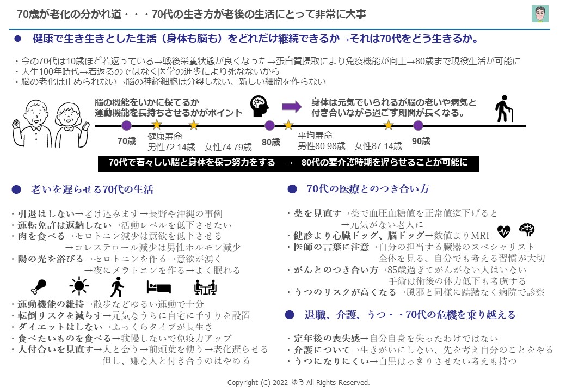Click the star above 女性87.14歳

point(388,125)
